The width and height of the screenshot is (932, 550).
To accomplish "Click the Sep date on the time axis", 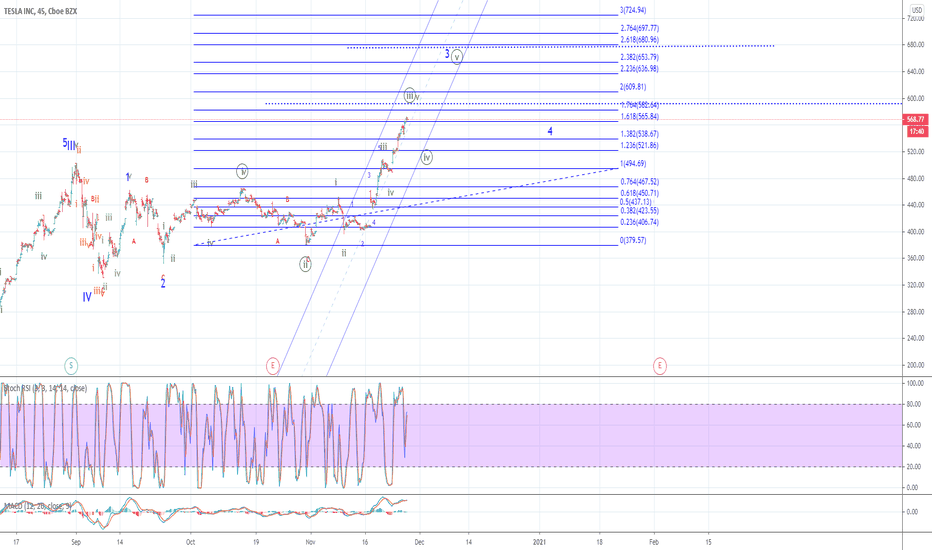I will (75, 542).
